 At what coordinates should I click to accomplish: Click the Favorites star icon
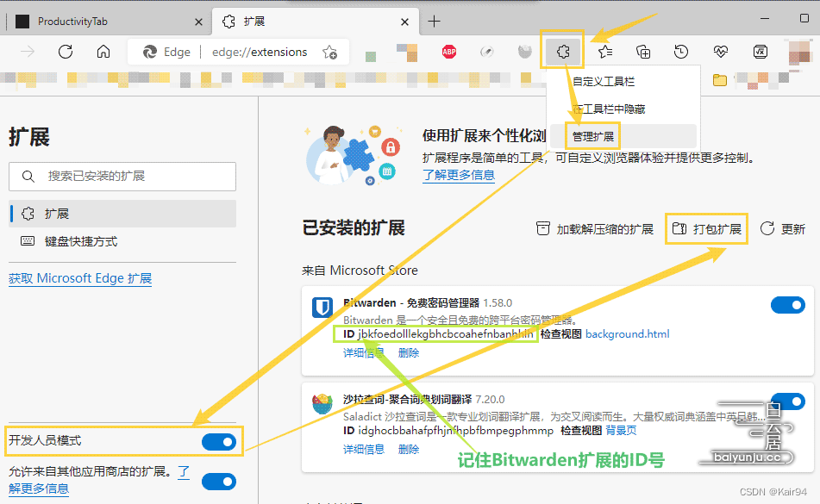click(604, 52)
